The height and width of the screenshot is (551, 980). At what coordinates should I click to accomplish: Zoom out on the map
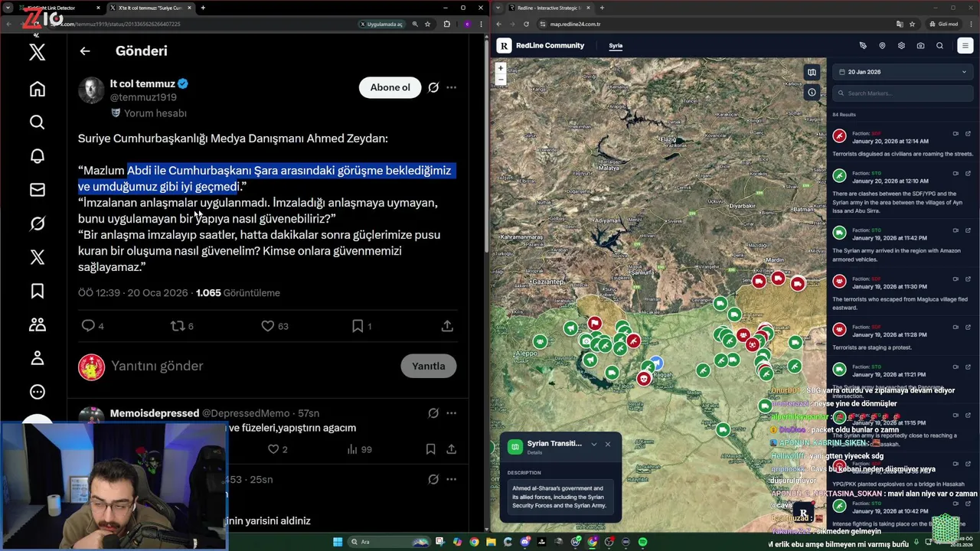tap(501, 79)
